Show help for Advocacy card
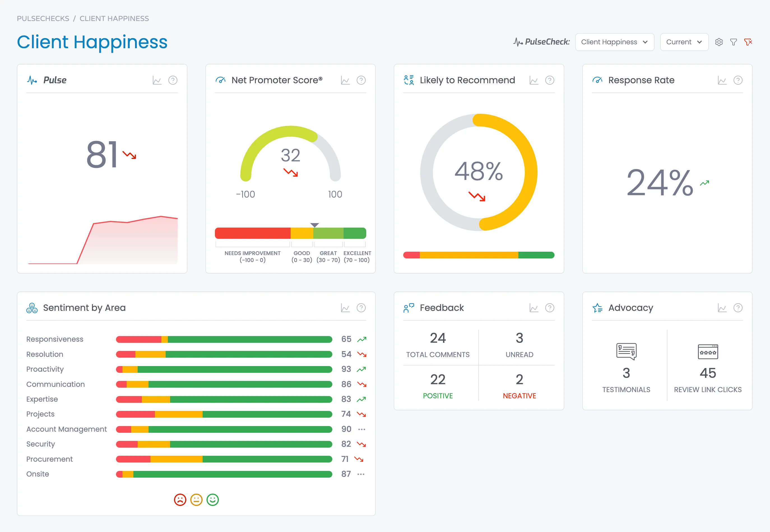The width and height of the screenshot is (770, 532). point(738,308)
